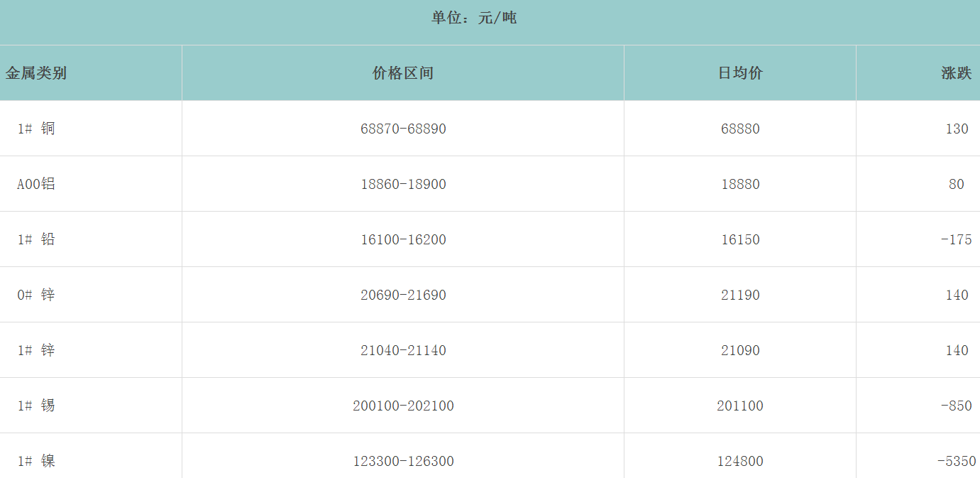Click the copper price range 68870-68890
This screenshot has width=980, height=478.
click(403, 129)
